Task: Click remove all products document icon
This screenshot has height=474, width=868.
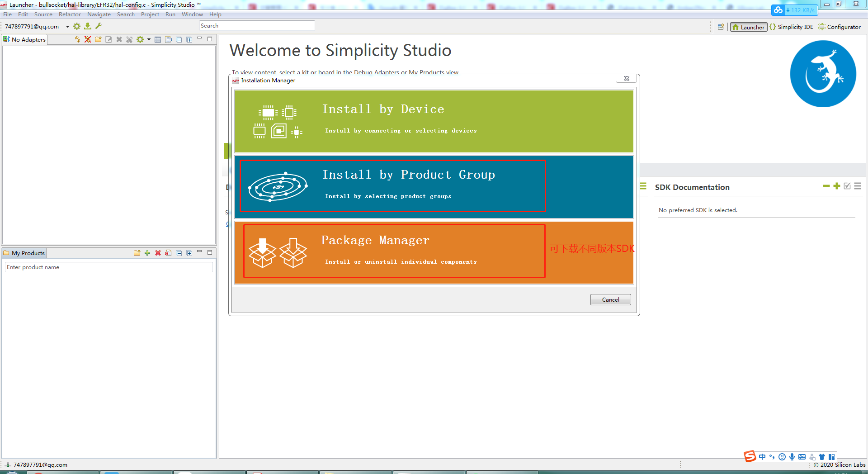Action: (x=168, y=253)
